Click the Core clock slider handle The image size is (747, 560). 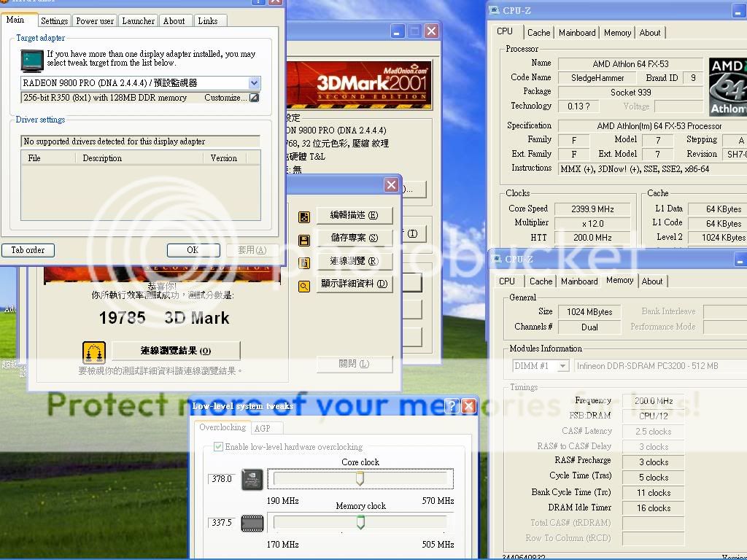click(x=360, y=479)
